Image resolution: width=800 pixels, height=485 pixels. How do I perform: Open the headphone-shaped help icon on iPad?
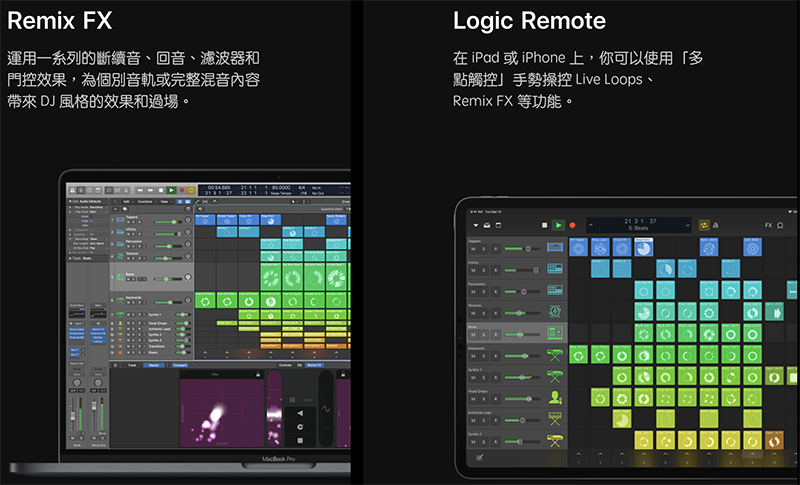coord(780,225)
